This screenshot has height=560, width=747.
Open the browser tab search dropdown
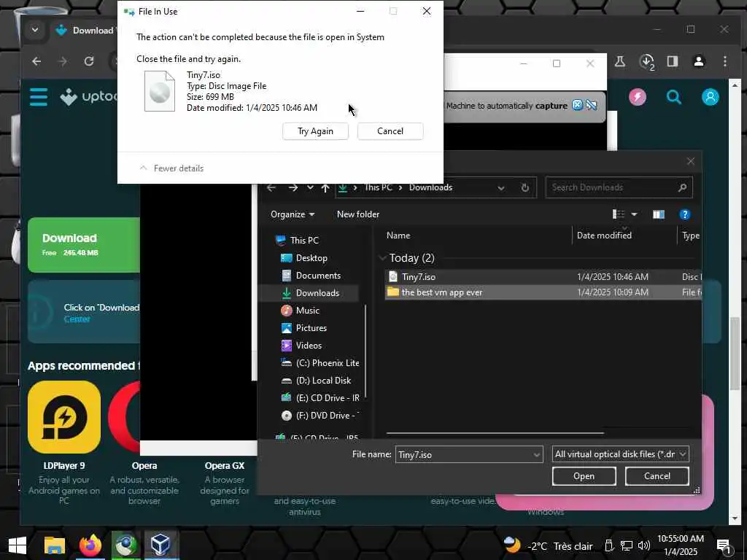pyautogui.click(x=35, y=30)
